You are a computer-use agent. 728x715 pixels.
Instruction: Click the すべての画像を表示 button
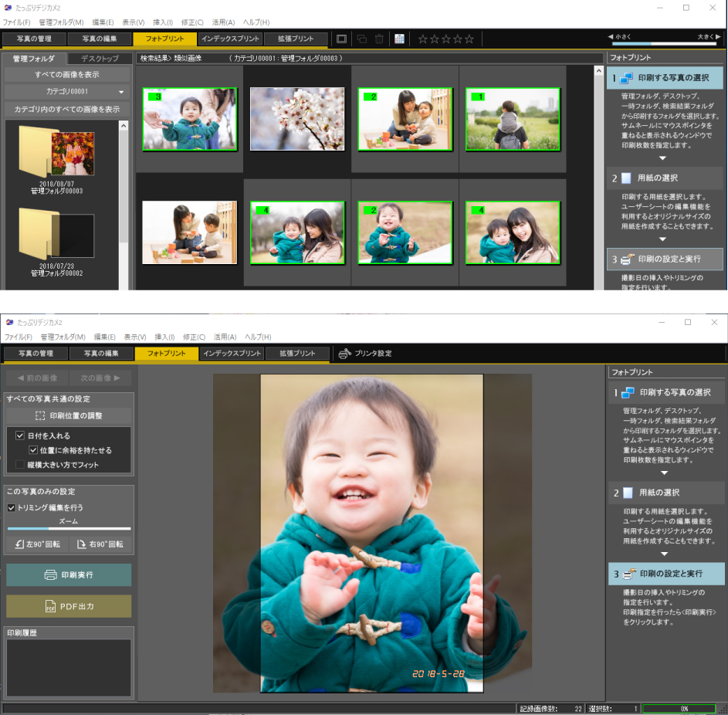pyautogui.click(x=66, y=75)
